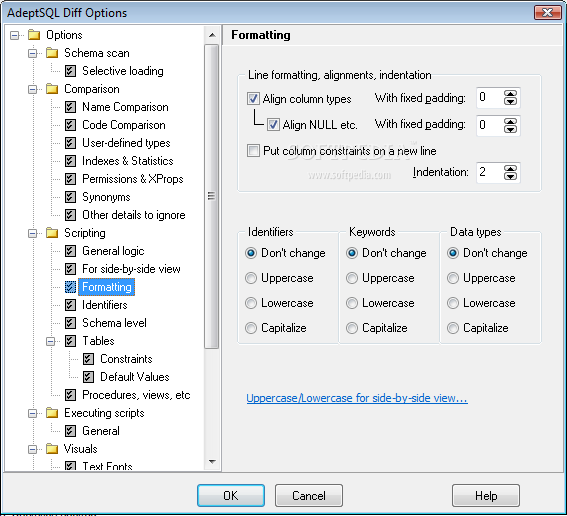The height and width of the screenshot is (516, 567).
Task: Click tree scrollbar up arrow
Action: click(212, 35)
